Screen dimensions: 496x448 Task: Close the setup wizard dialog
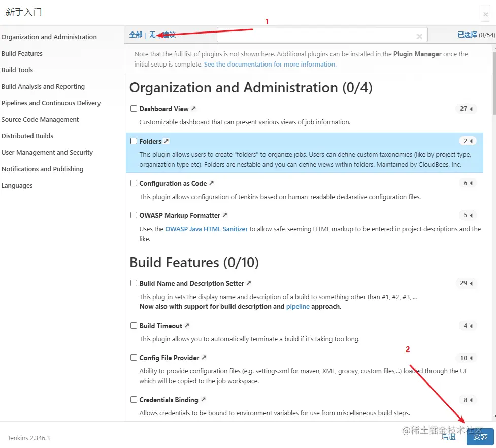pos(485,14)
